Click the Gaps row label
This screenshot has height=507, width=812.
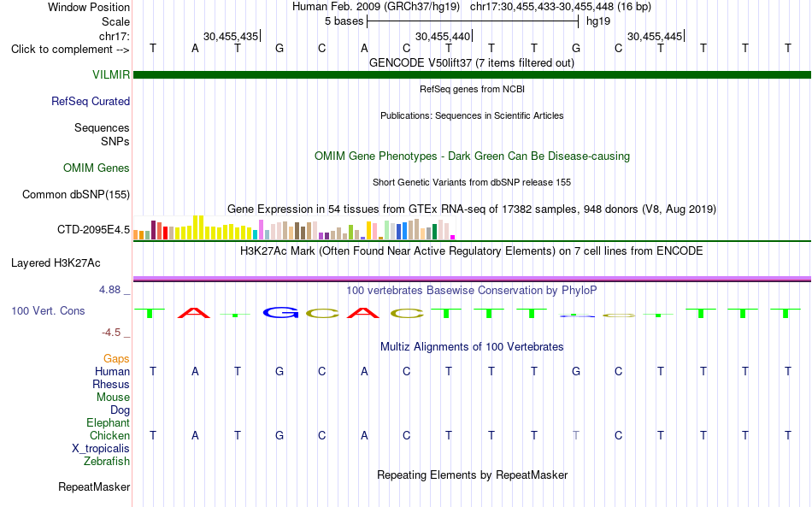[x=116, y=358]
